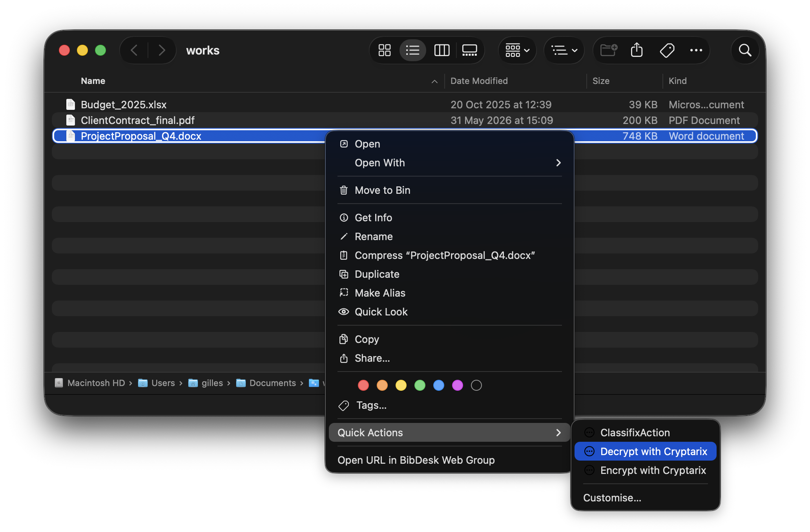Open the sort options list dropdown
The width and height of the screenshot is (810, 532).
[x=564, y=50]
